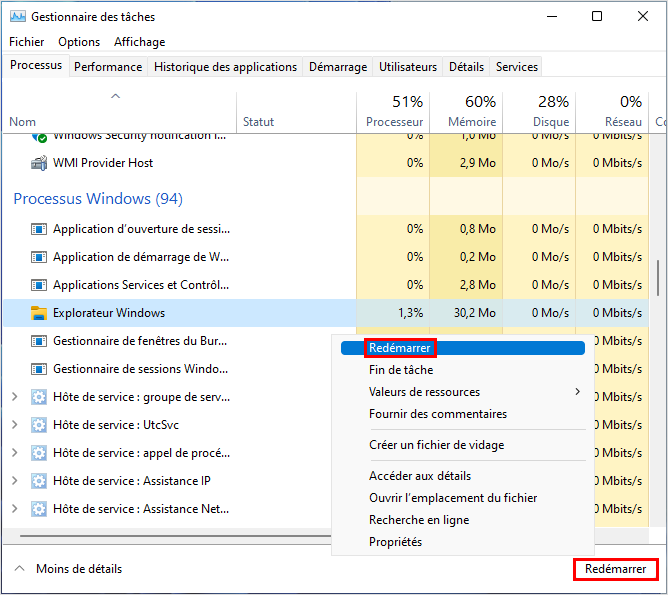Viewport: 668px width, 595px height.
Task: Open Propriétés from context menu
Action: [463, 542]
